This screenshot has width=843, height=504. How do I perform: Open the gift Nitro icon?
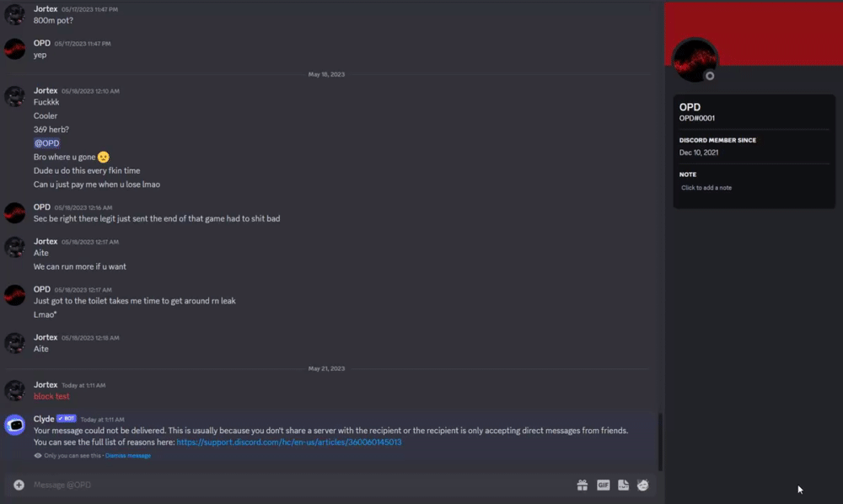click(583, 485)
